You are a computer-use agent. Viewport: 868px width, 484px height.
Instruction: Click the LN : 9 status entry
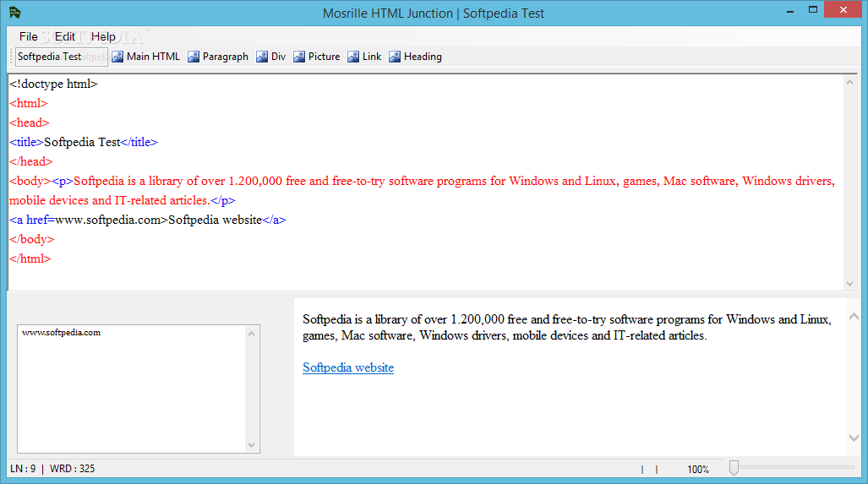23,469
